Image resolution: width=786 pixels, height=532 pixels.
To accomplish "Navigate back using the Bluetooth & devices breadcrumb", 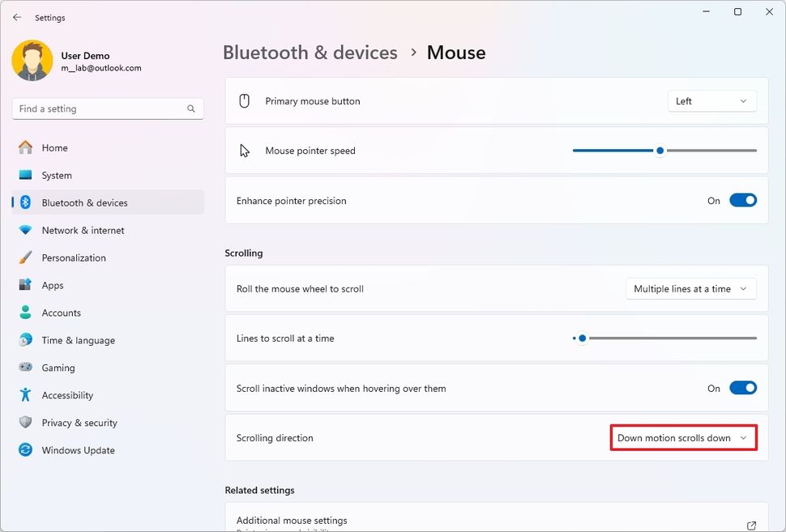I will (310, 52).
